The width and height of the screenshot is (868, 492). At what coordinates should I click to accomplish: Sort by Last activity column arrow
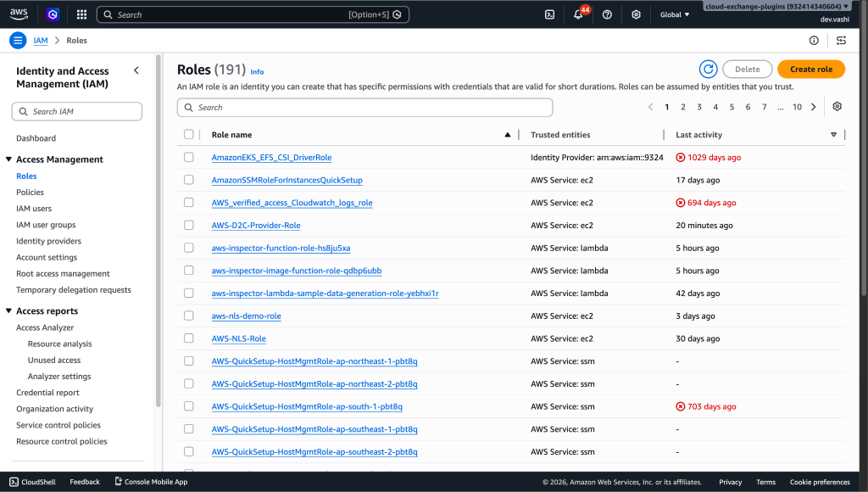833,135
